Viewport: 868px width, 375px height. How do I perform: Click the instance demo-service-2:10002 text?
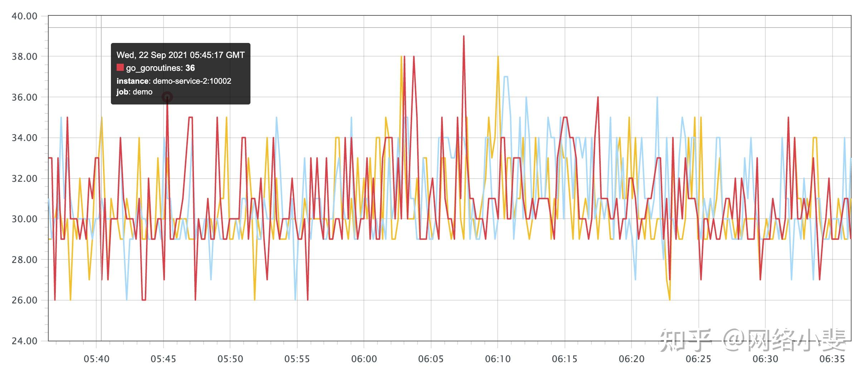(x=174, y=81)
